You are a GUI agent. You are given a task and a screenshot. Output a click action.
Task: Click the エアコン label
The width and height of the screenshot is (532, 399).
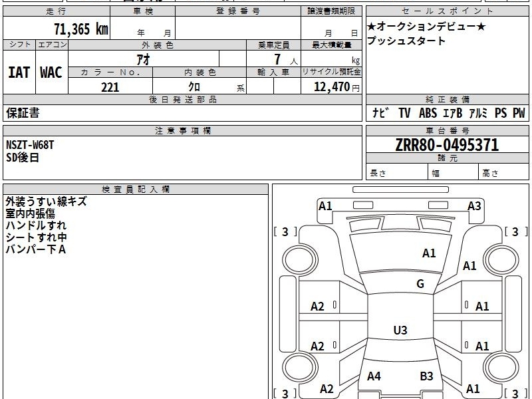pyautogui.click(x=52, y=45)
